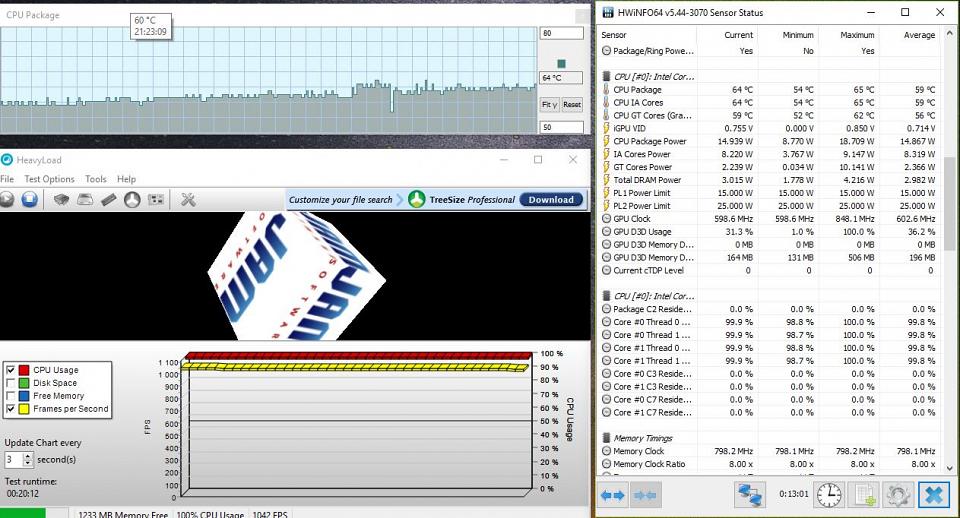The image size is (960, 518).
Task: Start the HeavyLoad stress test
Action: coord(6,200)
